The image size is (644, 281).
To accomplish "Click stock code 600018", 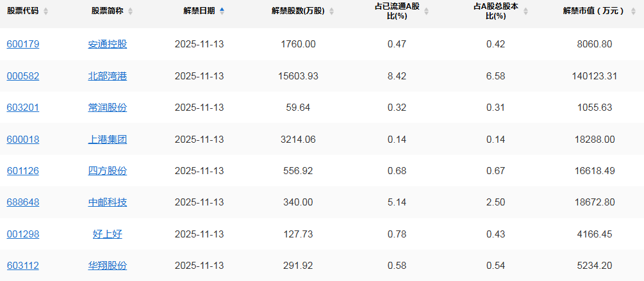I will click(x=23, y=139).
